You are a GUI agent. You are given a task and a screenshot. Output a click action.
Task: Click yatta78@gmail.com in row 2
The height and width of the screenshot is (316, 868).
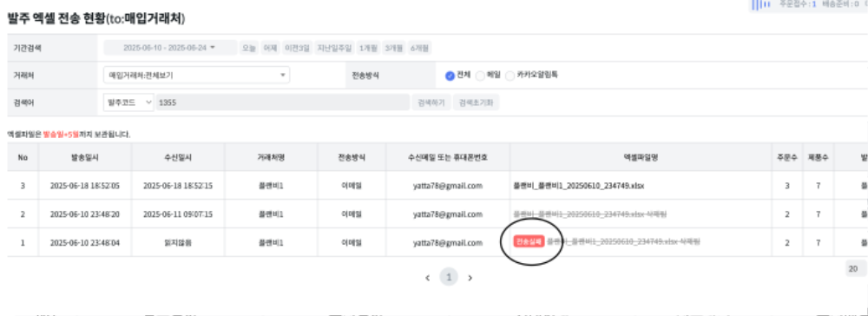(448, 214)
